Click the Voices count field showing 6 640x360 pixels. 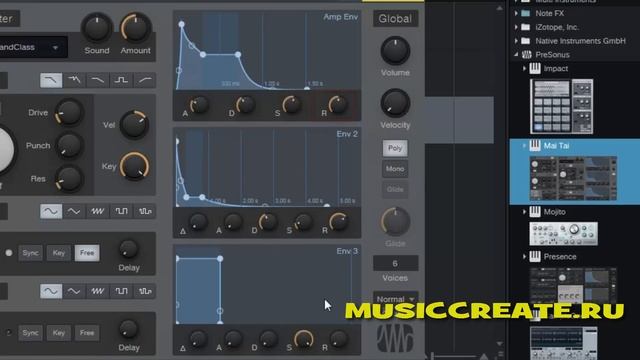coord(395,263)
